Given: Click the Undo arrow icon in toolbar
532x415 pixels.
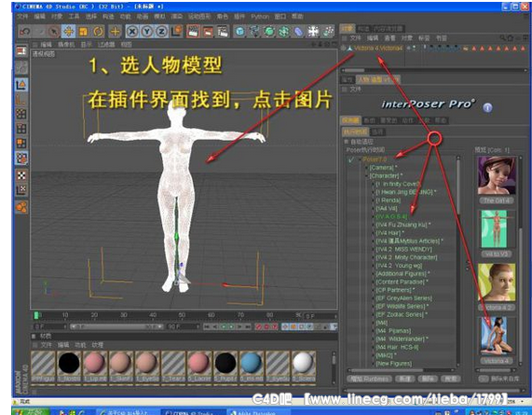Looking at the screenshot, I should pyautogui.click(x=25, y=32).
